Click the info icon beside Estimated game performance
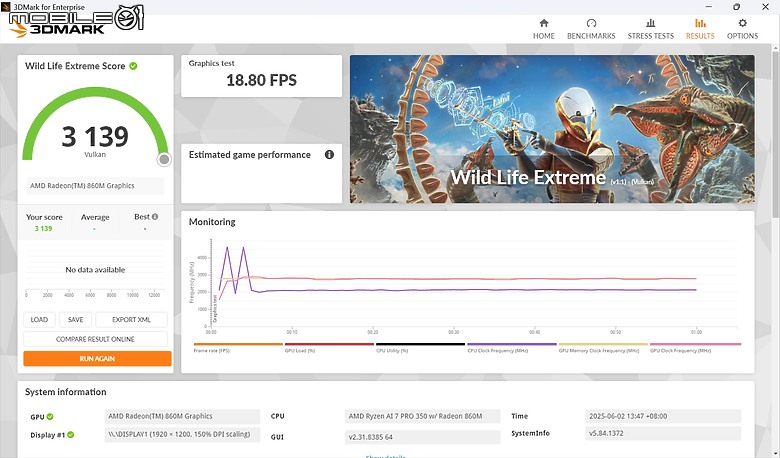 coord(329,155)
